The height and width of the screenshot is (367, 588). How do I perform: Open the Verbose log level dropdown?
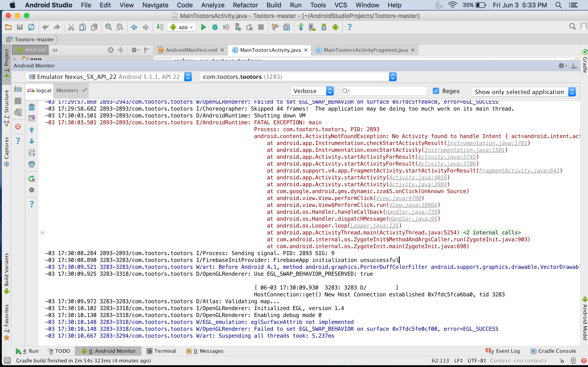(x=312, y=91)
